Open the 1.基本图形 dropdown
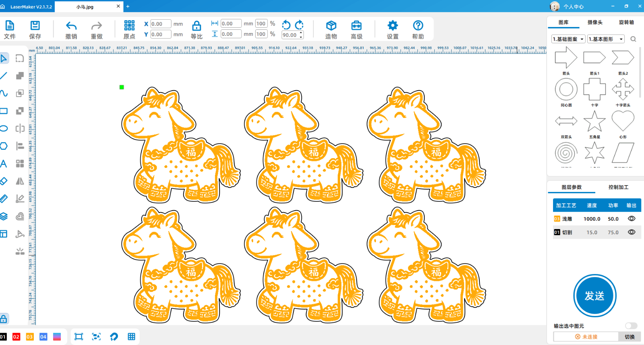This screenshot has width=644, height=345. pos(605,39)
